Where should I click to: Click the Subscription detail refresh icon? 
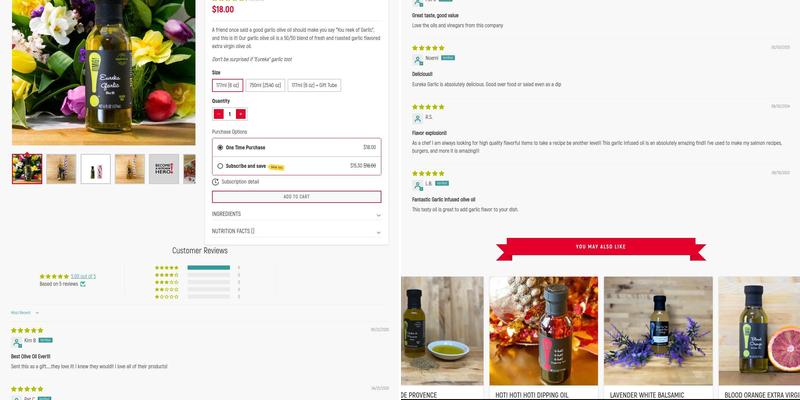216,181
